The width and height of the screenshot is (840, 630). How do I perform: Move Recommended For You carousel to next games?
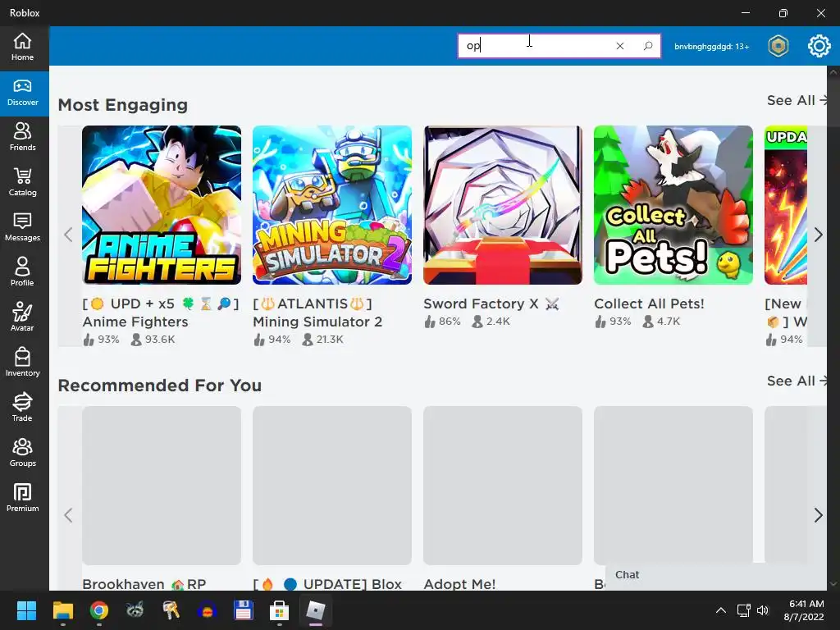pyautogui.click(x=818, y=515)
